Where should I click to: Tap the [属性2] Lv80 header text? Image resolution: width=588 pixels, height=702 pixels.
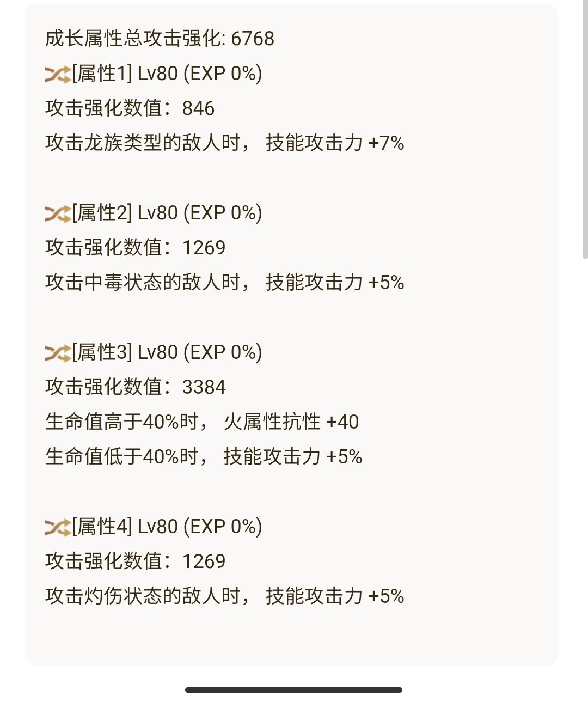167,213
